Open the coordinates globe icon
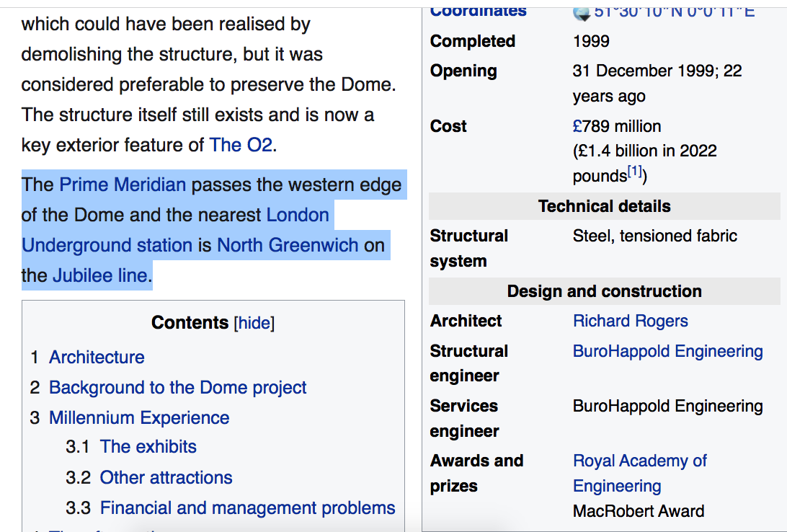Screen dimensions: 787x532 click(581, 13)
